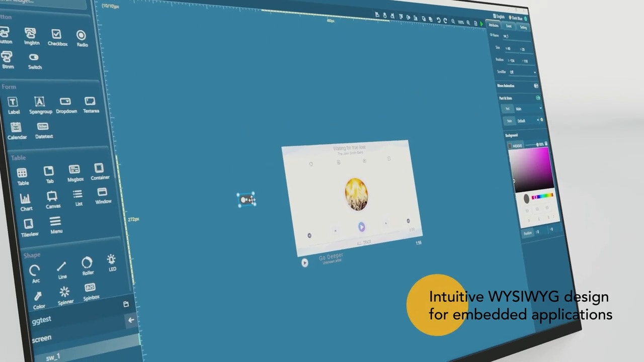Image resolution: width=644 pixels, height=362 pixels.
Task: Open the Setting tab
Action: (x=523, y=28)
